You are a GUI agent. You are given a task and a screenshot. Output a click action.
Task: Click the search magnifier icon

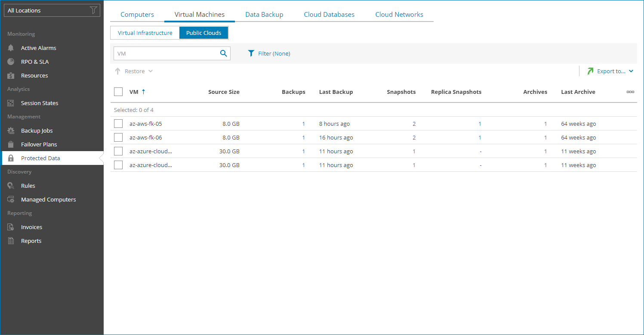point(223,53)
